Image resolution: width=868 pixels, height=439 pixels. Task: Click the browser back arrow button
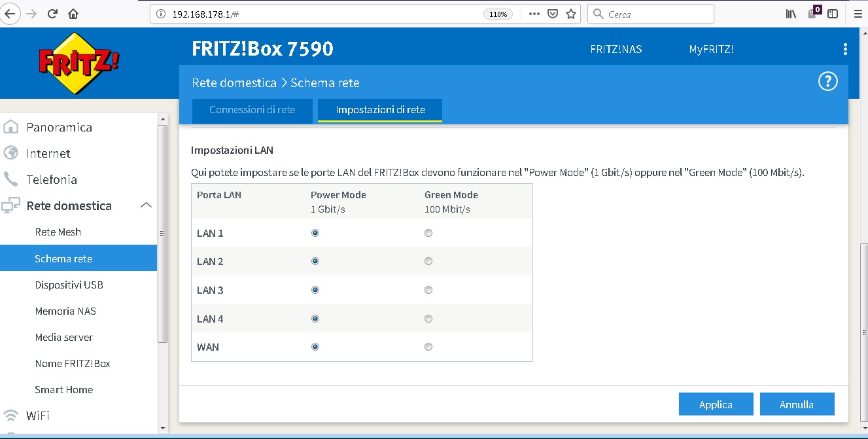coord(11,14)
